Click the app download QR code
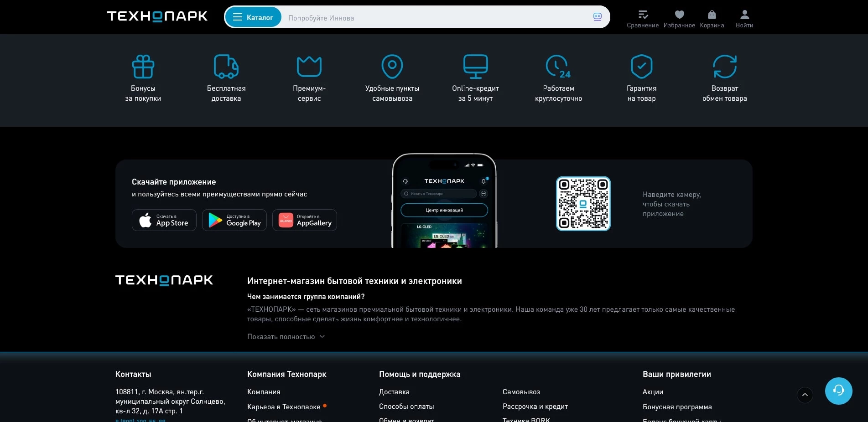The width and height of the screenshot is (868, 422). [x=583, y=204]
